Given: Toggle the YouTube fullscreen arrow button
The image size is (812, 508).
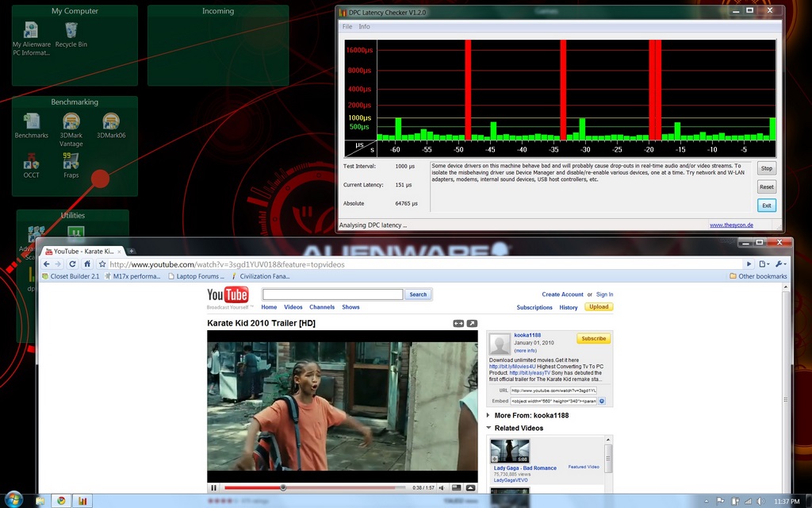Looking at the screenshot, I should click(470, 488).
